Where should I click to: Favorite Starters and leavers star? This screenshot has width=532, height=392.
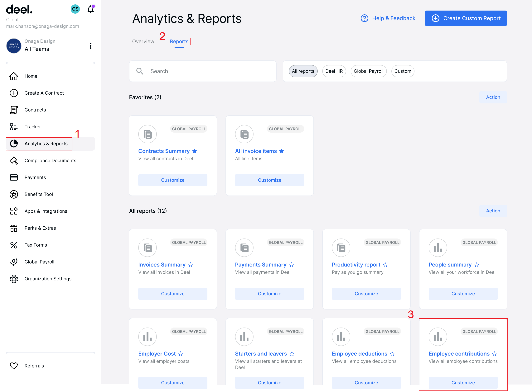pyautogui.click(x=292, y=354)
